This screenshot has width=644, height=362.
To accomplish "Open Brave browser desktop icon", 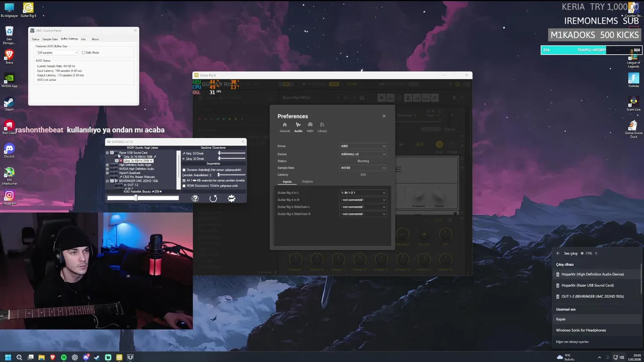I will pyautogui.click(x=9, y=56).
